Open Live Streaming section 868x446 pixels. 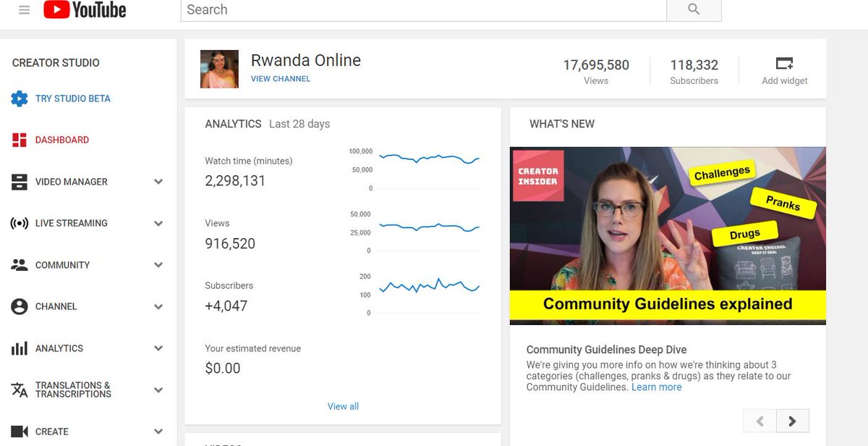[72, 223]
